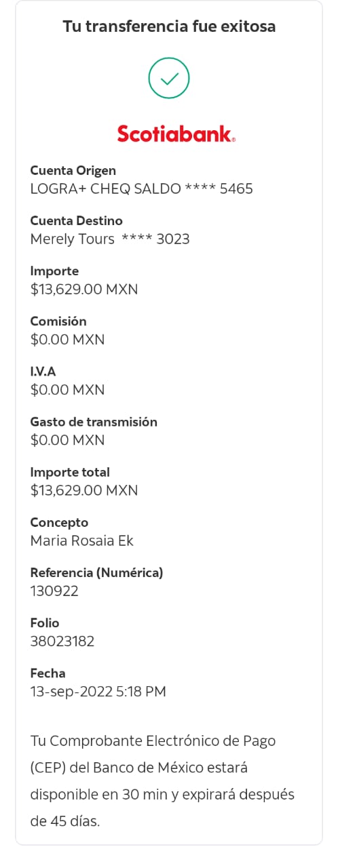Click the Folio number 38023182
Screen dimensions: 338x868
(62, 641)
